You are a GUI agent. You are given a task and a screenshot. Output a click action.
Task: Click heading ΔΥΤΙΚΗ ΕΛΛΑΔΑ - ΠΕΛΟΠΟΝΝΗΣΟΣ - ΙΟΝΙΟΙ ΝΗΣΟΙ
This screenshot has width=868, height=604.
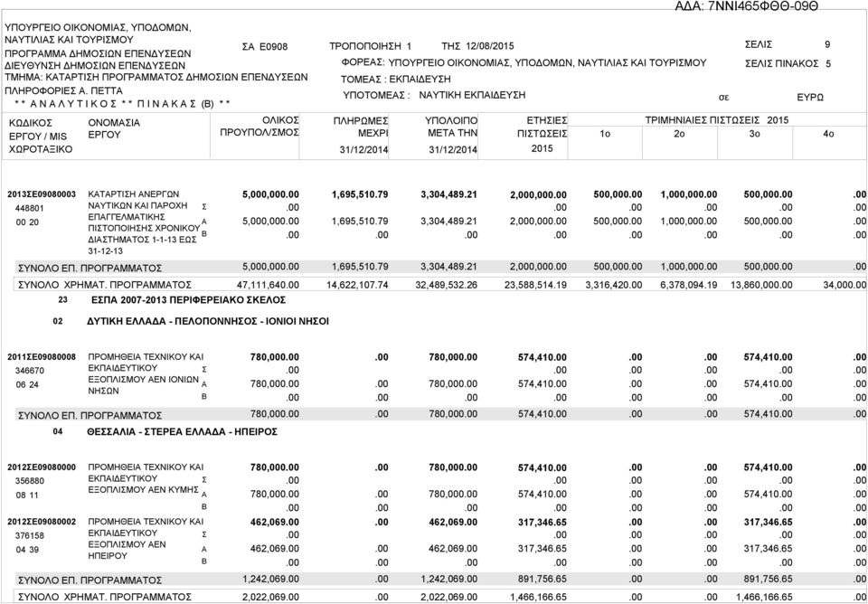click(x=208, y=321)
